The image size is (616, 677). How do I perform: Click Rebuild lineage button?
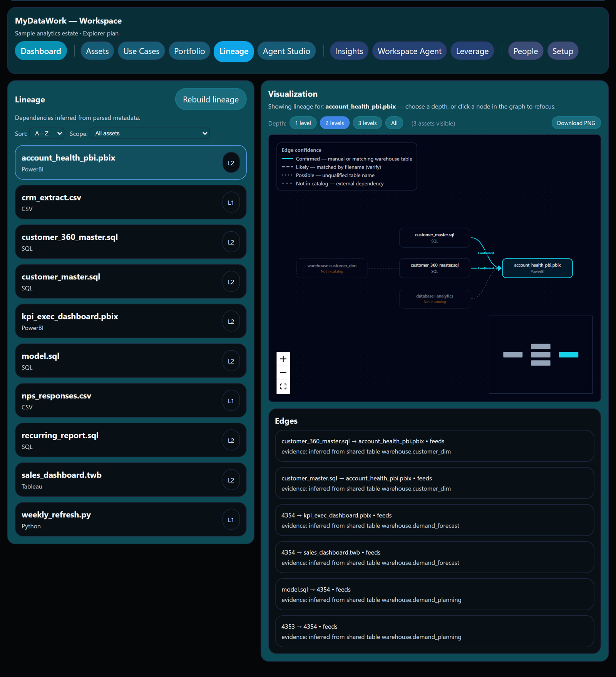211,99
